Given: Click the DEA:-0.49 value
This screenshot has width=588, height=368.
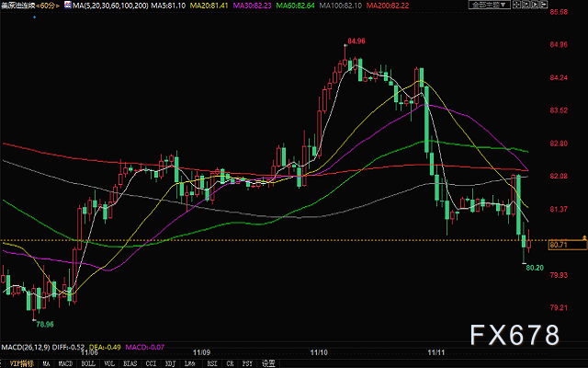Looking at the screenshot, I should tap(105, 348).
